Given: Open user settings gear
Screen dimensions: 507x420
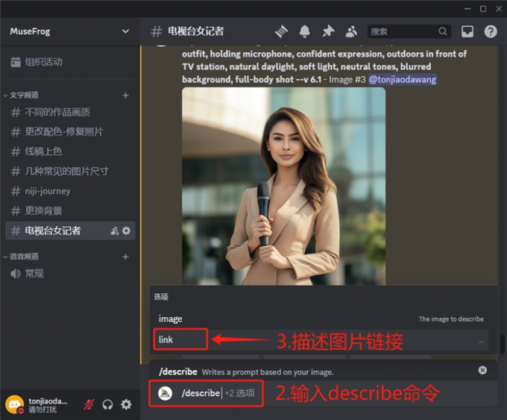Looking at the screenshot, I should [126, 404].
